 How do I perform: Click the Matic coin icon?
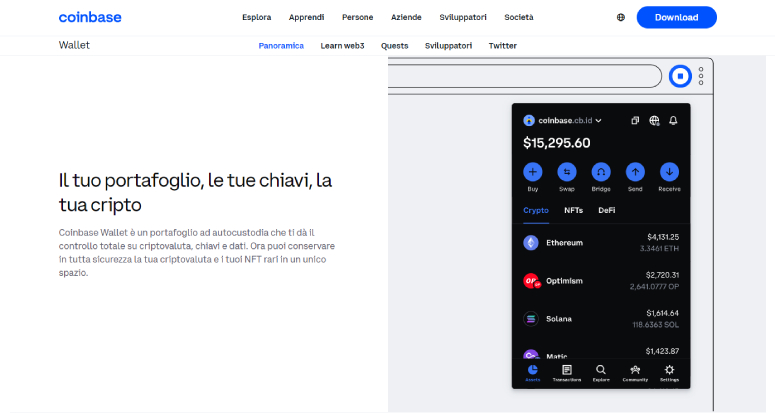[x=531, y=354]
